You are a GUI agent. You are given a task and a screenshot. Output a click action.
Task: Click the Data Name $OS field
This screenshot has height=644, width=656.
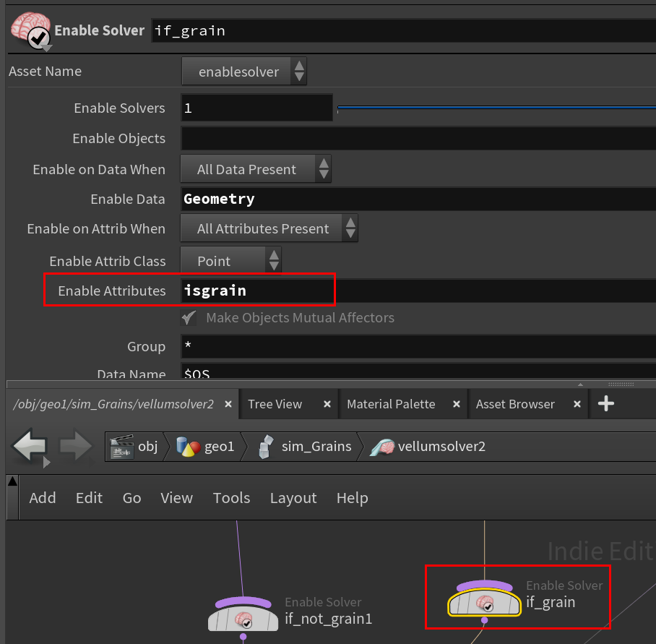click(x=418, y=372)
